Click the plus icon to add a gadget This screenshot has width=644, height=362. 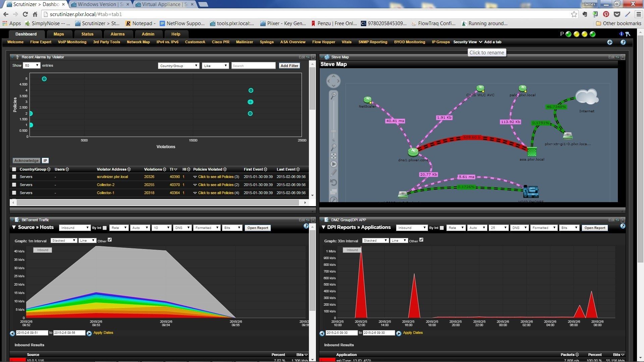609,42
